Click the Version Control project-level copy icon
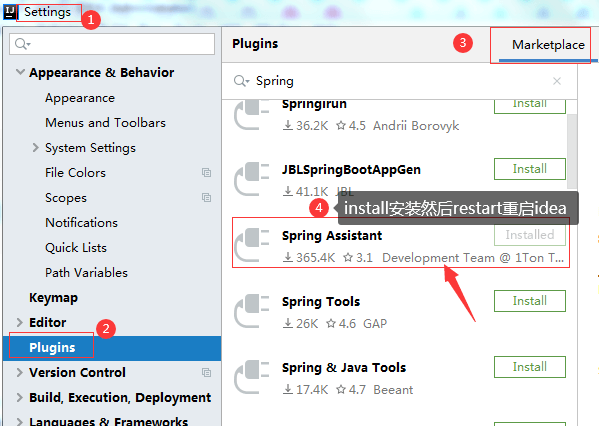 click(x=206, y=373)
